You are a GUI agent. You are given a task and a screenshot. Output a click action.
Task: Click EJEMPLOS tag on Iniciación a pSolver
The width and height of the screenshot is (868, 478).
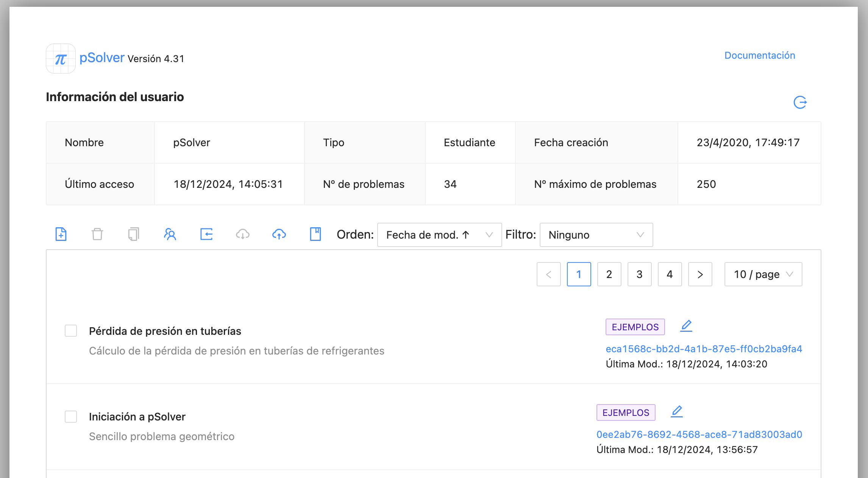coord(626,412)
